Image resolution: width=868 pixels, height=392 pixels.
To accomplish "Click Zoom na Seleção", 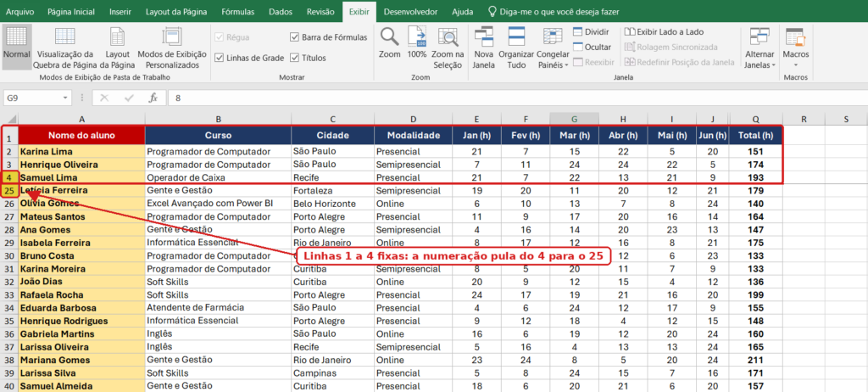I will pyautogui.click(x=448, y=48).
